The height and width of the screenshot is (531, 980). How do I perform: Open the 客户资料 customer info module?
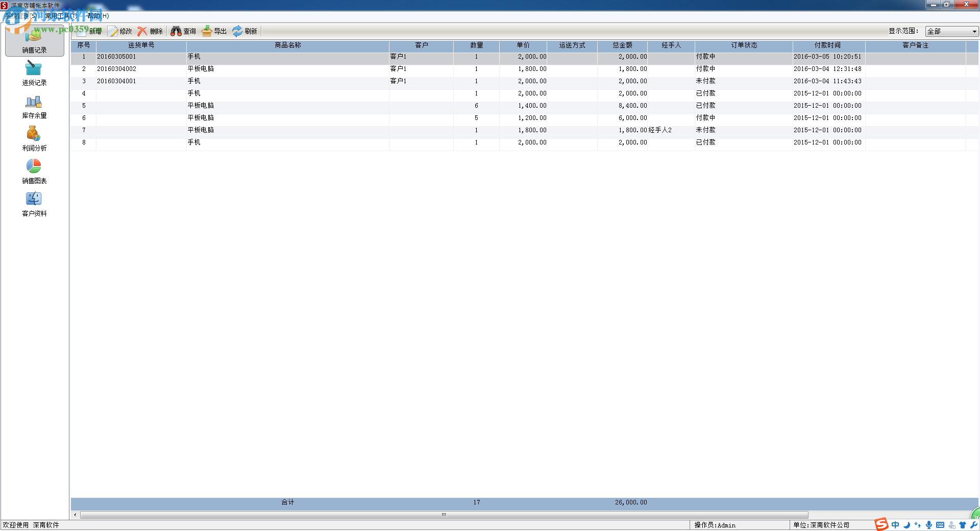(x=34, y=204)
